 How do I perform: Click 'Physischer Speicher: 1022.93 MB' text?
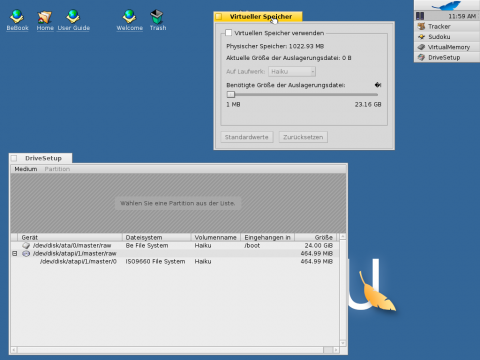[275, 46]
